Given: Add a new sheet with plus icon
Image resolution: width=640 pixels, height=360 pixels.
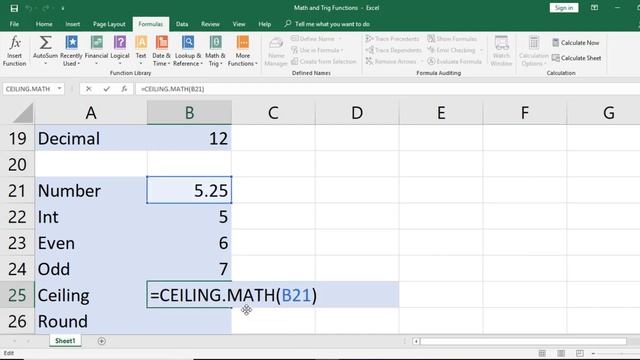Looking at the screenshot, I should [102, 341].
